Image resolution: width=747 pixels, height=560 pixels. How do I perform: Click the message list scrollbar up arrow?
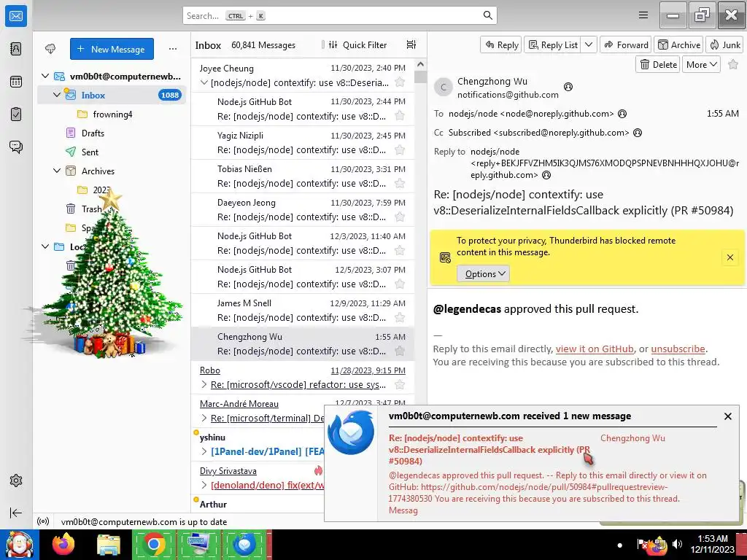420,64
